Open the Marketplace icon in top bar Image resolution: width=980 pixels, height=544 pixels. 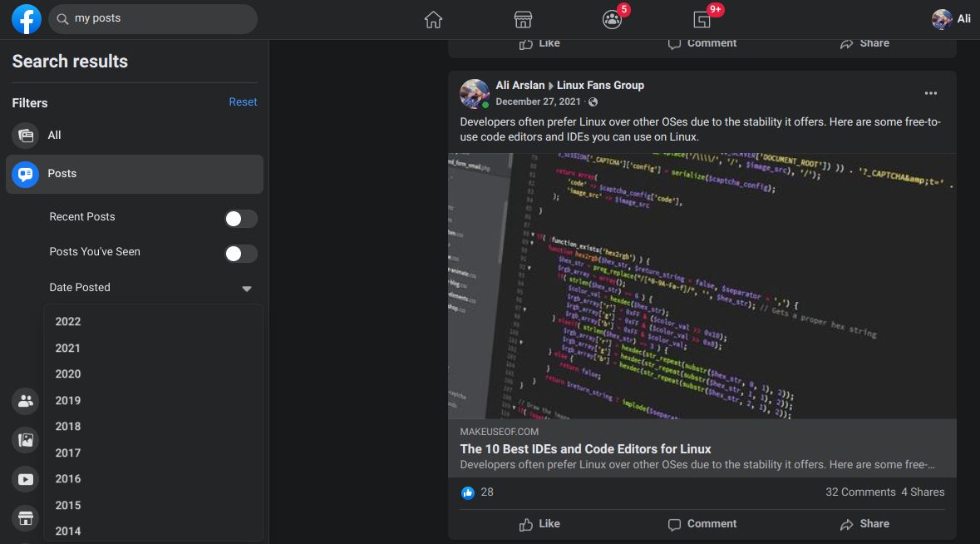tap(523, 20)
